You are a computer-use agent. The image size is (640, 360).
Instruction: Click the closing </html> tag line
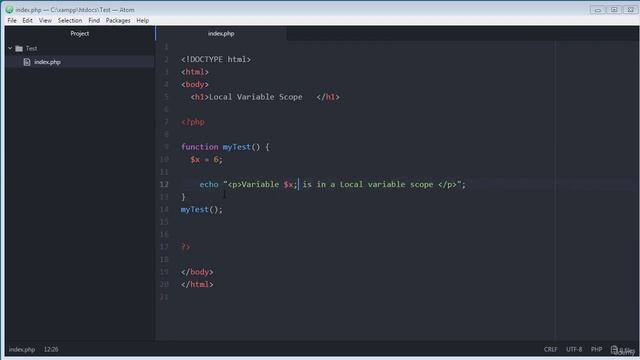coord(197,284)
